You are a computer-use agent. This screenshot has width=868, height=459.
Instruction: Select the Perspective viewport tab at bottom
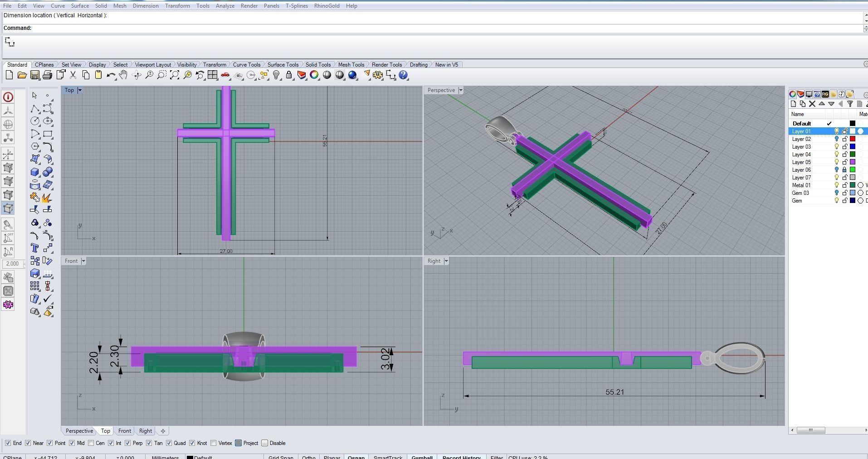coord(79,431)
